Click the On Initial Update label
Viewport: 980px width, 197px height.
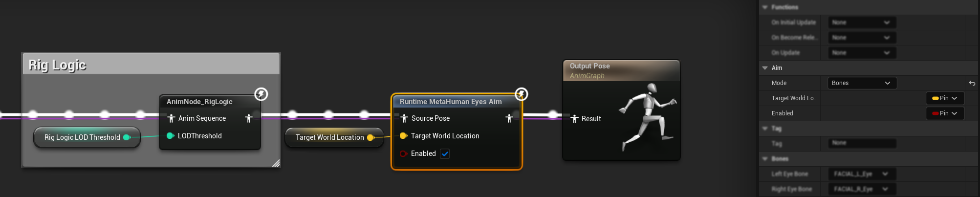tap(794, 22)
